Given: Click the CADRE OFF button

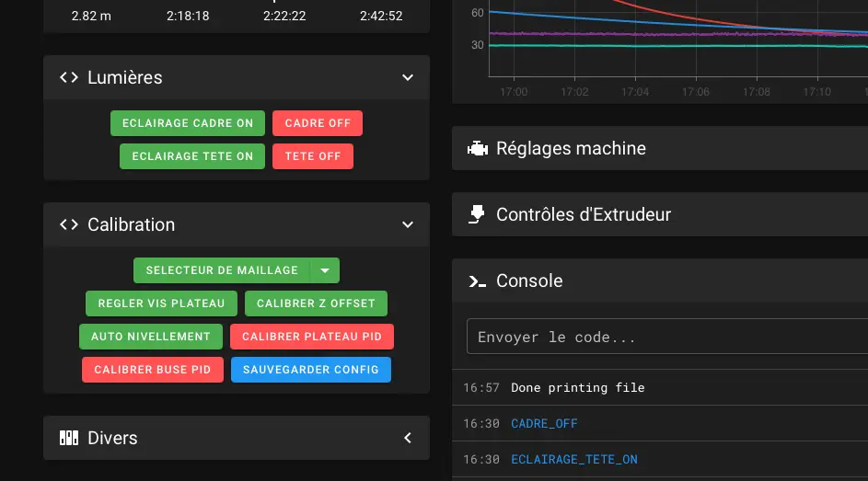Looking at the screenshot, I should [318, 123].
